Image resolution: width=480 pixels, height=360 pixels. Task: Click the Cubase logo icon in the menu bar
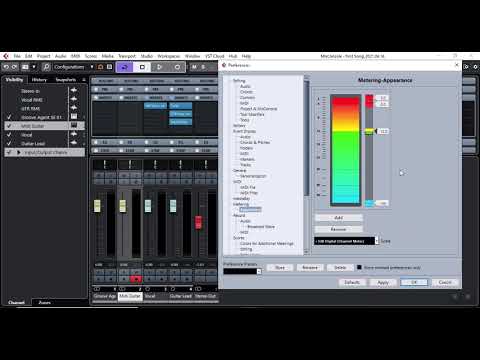(6, 56)
